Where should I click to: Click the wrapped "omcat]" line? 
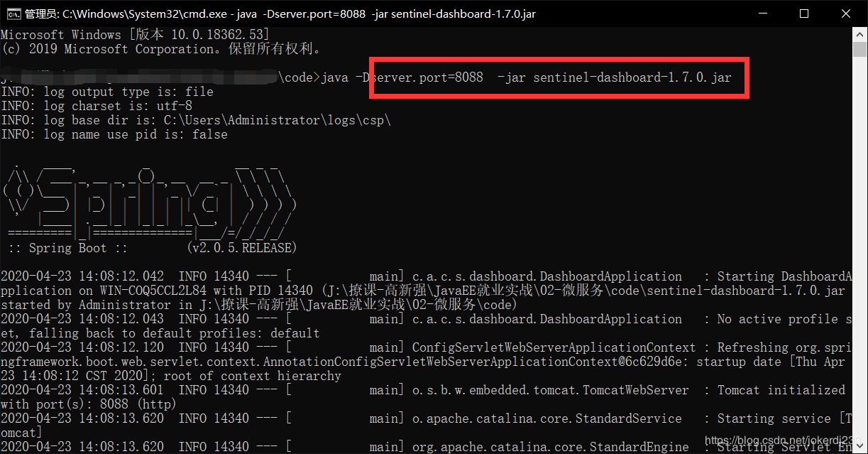(x=22, y=433)
